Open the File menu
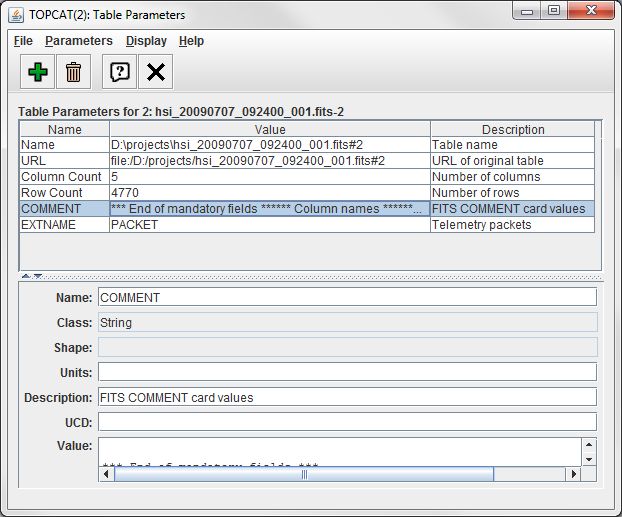Viewport: 622px width, 517px height. pos(23,41)
